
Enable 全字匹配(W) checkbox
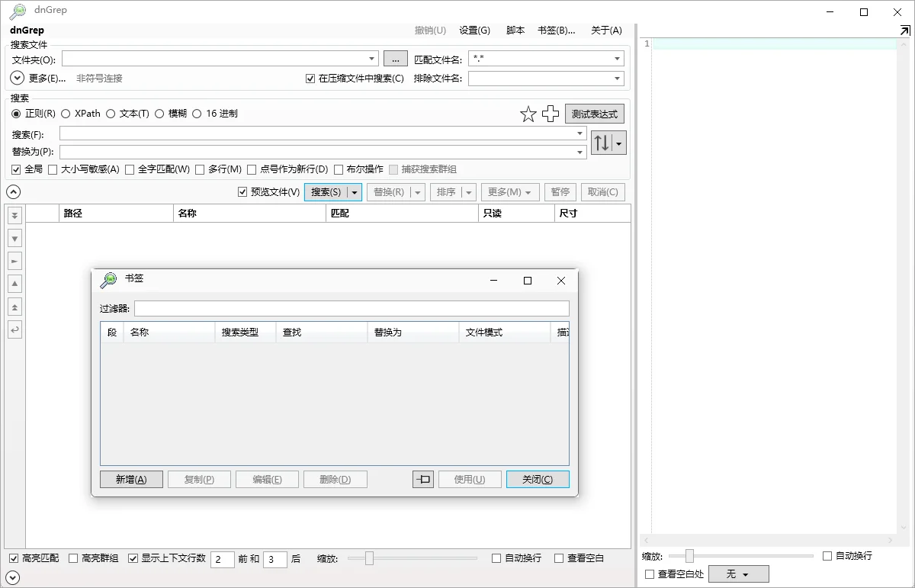pyautogui.click(x=130, y=169)
